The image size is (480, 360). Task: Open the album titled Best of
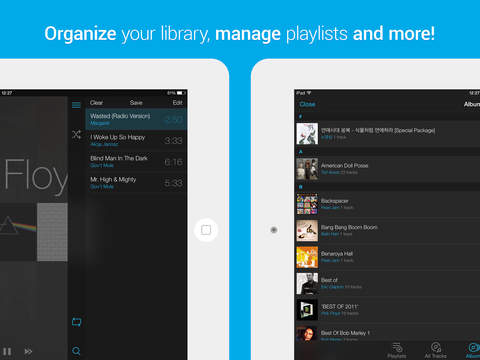point(388,283)
